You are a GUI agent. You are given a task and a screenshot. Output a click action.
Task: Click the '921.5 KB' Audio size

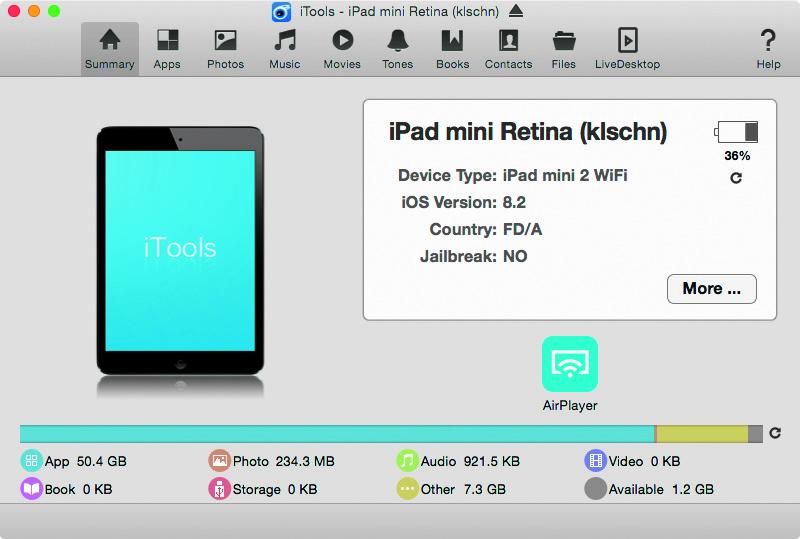(491, 461)
